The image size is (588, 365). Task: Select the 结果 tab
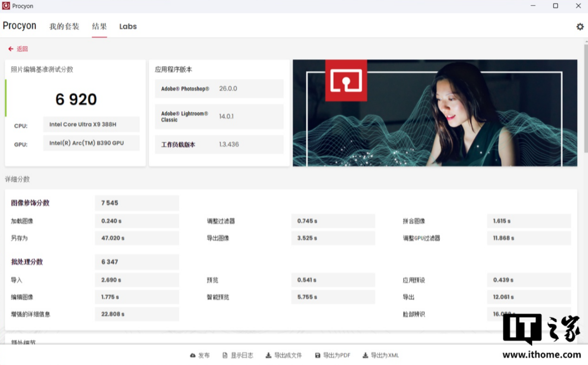(x=99, y=26)
